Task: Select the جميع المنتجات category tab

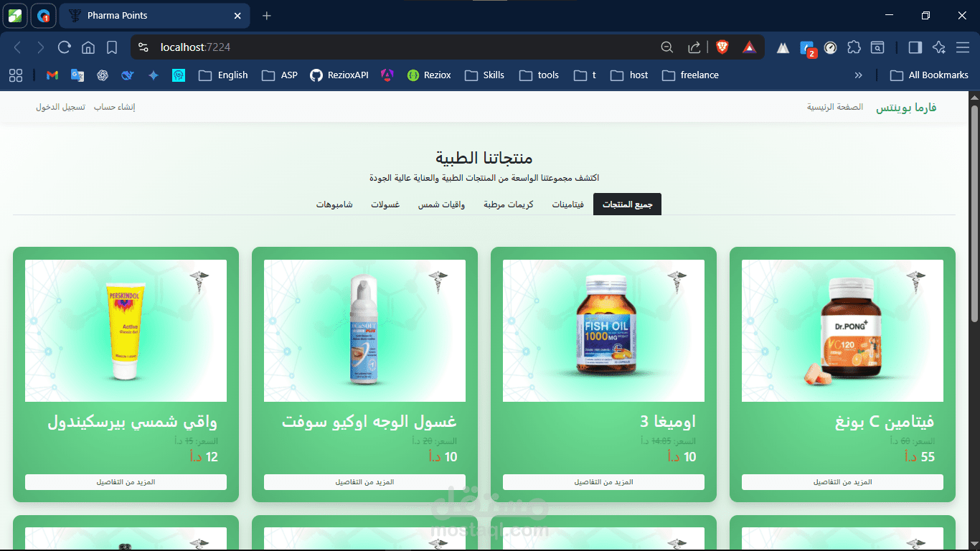Action: click(627, 204)
